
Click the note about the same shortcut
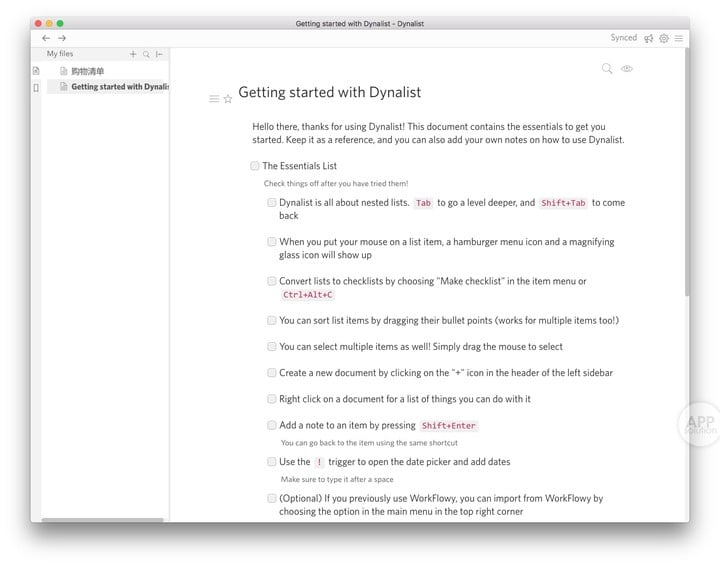pos(369,443)
